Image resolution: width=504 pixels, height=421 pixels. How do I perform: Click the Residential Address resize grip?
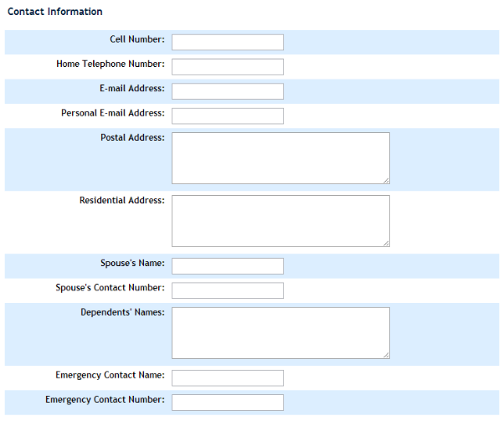tap(386, 243)
